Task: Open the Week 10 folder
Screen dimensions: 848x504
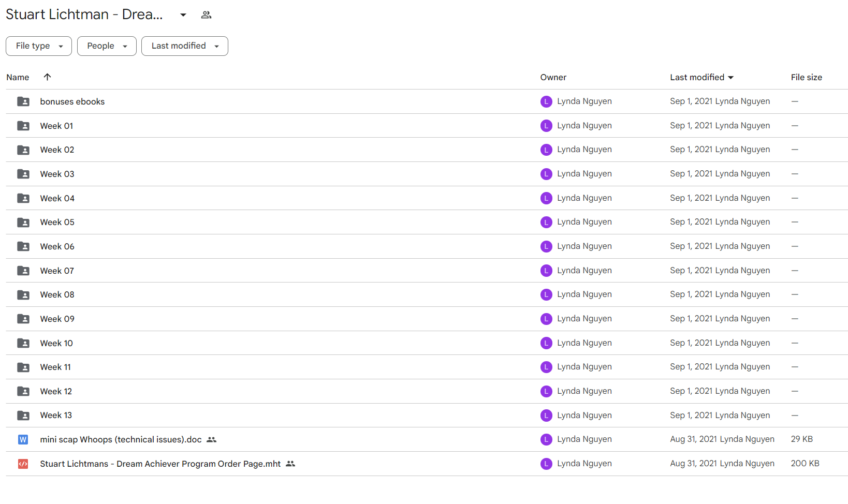Action: [x=56, y=343]
